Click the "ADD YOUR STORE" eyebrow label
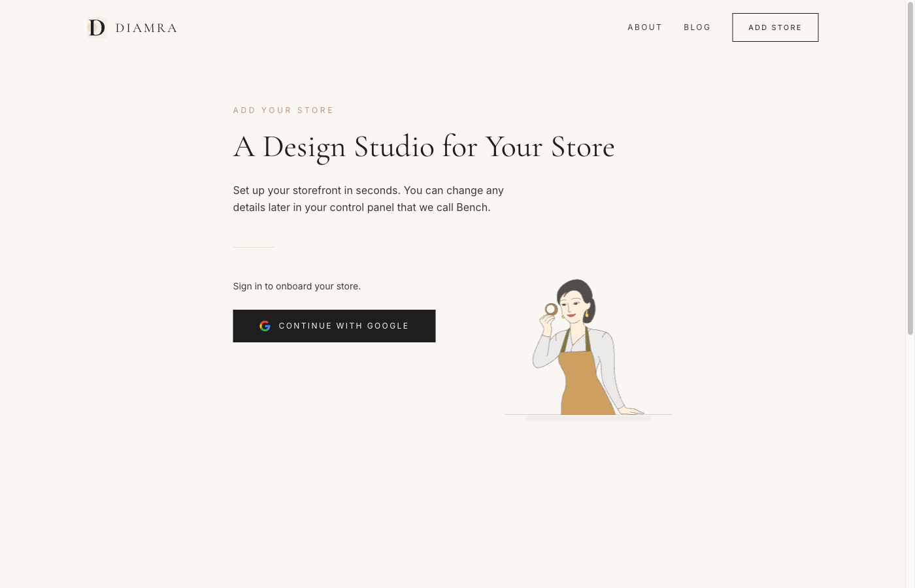915x588 pixels. coord(283,110)
